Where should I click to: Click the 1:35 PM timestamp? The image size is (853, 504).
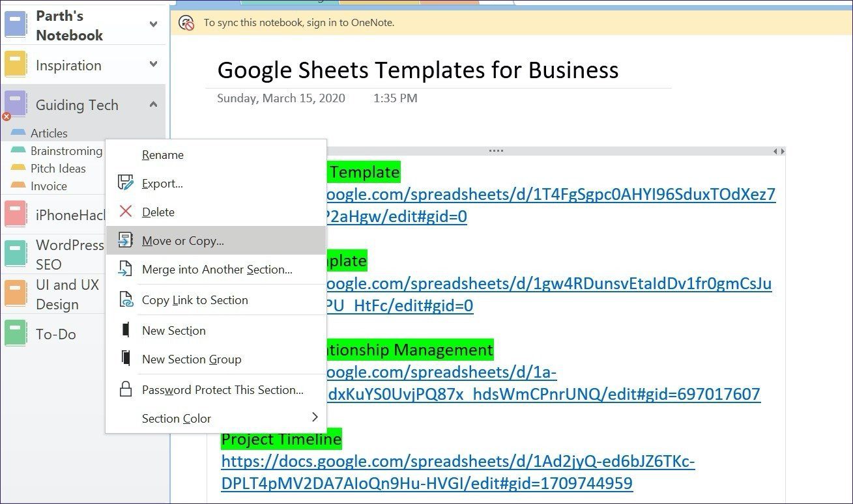coord(395,98)
